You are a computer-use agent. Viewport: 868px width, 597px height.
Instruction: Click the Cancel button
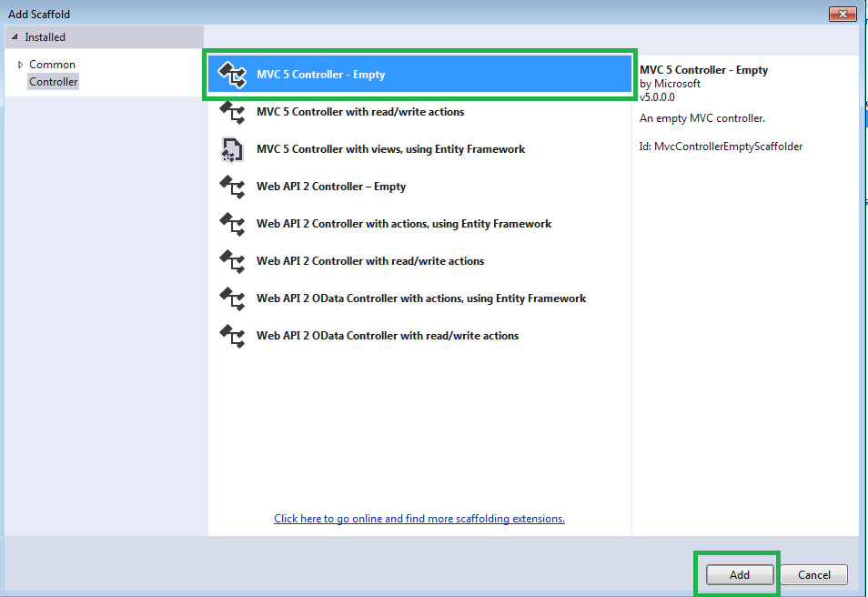[x=813, y=575]
